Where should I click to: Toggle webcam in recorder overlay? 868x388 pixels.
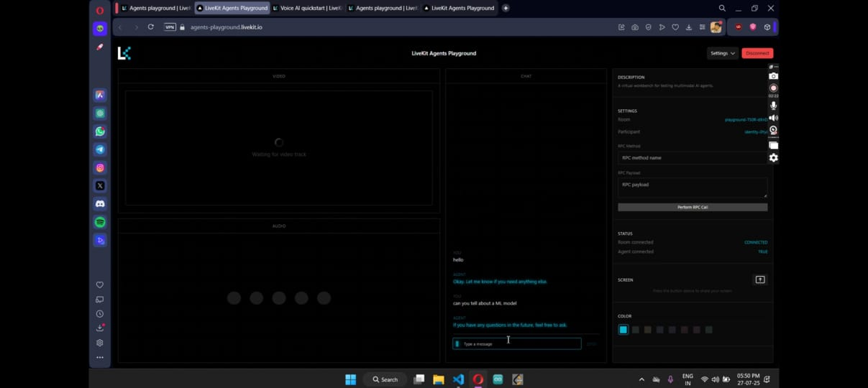click(774, 131)
